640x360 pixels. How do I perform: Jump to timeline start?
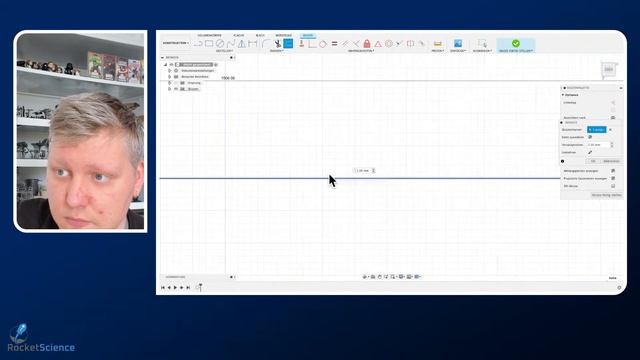coord(163,288)
